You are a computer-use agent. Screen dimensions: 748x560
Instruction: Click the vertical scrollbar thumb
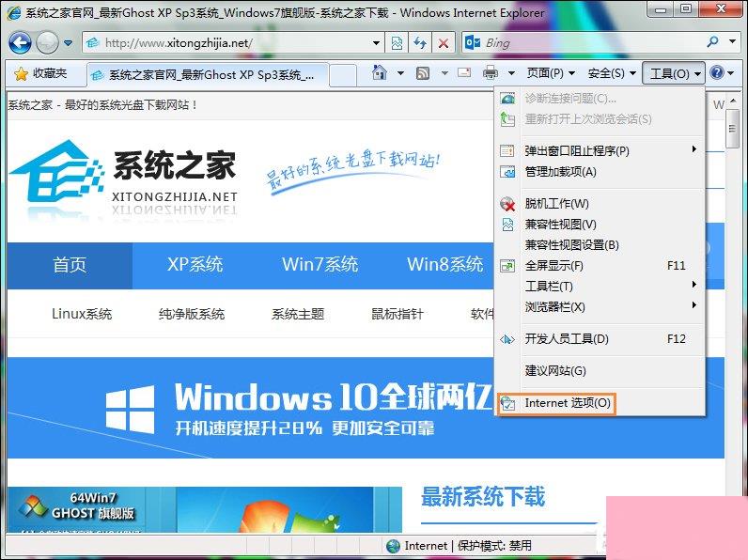732,129
